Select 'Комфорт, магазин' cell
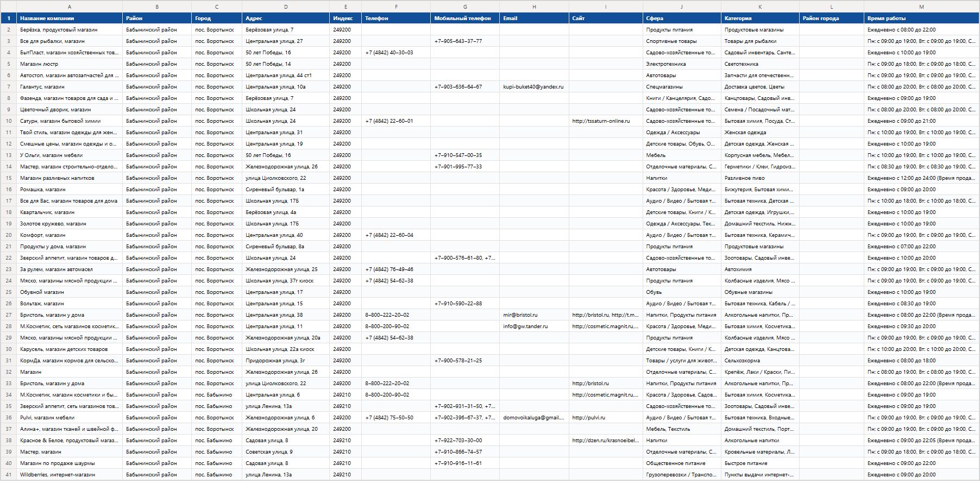 (x=70, y=235)
